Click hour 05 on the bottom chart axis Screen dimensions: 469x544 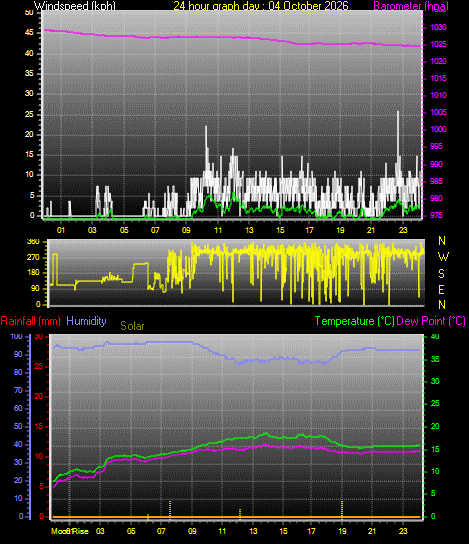point(131,531)
